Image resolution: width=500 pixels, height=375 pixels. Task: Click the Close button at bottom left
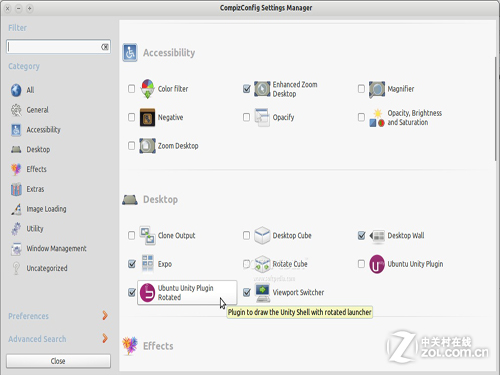click(58, 361)
